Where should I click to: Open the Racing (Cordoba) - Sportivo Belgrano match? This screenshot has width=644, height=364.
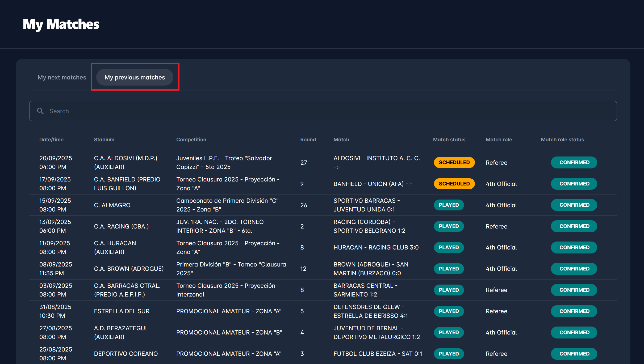[369, 226]
